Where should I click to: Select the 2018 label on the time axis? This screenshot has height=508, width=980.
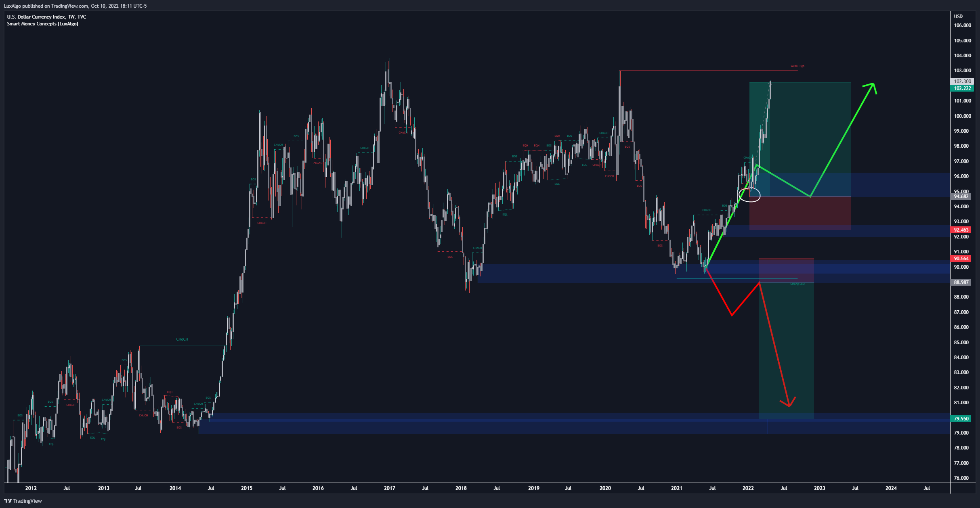pos(461,488)
